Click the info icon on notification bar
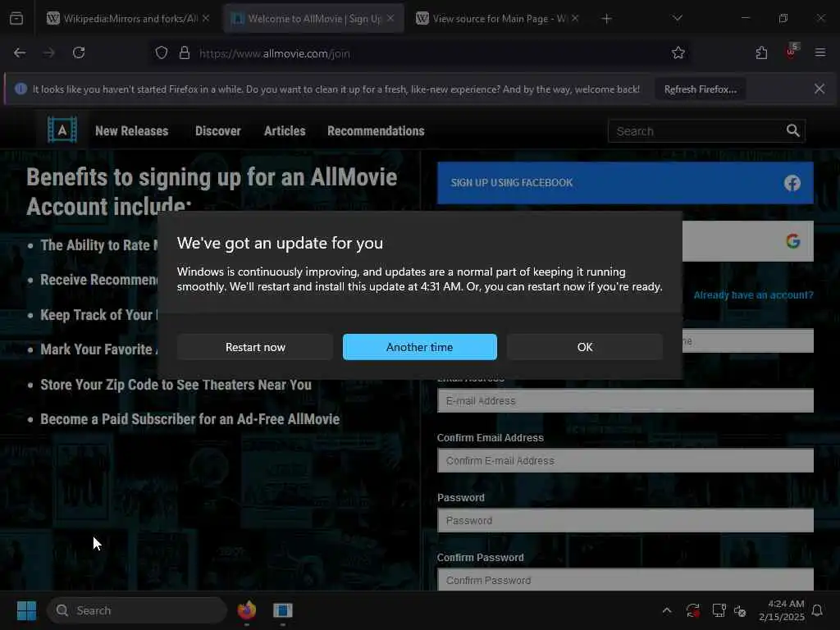Image resolution: width=840 pixels, height=630 pixels. coord(21,89)
